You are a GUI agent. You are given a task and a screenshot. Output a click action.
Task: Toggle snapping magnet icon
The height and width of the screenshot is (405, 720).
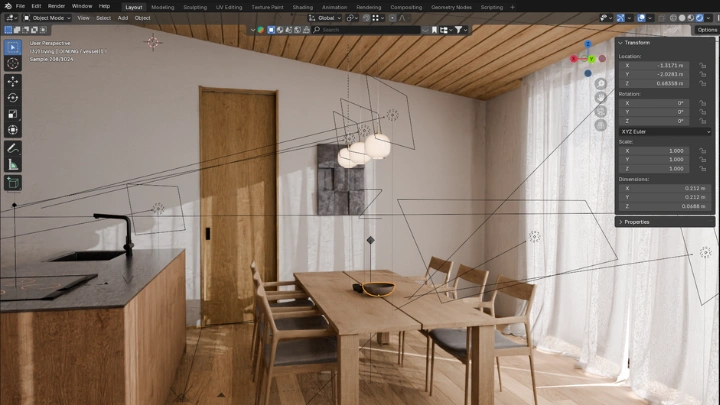pos(366,18)
